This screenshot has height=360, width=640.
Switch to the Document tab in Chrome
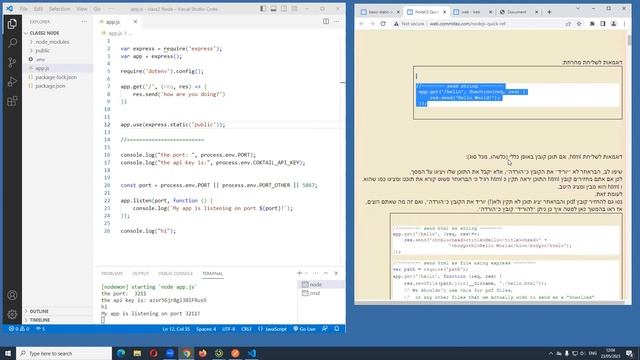point(518,12)
